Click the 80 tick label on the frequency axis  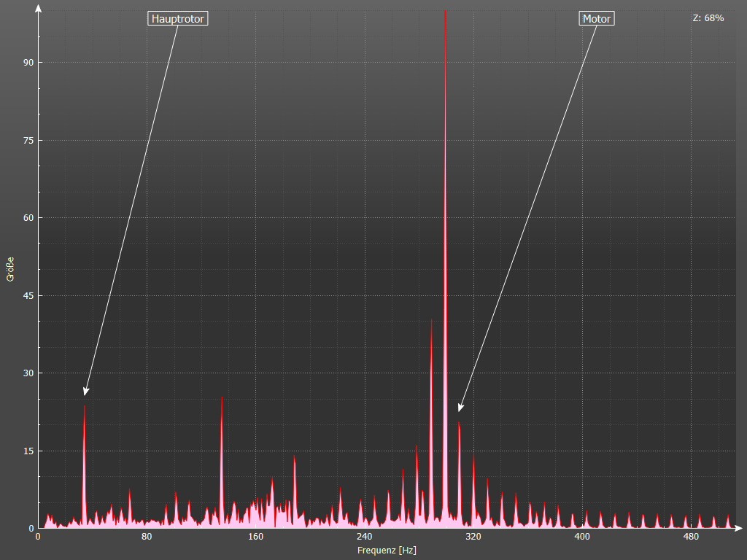tap(147, 537)
